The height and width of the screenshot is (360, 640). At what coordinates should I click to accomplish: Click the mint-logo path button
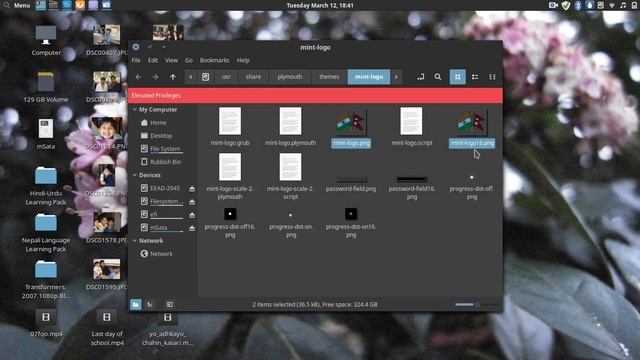pyautogui.click(x=369, y=77)
